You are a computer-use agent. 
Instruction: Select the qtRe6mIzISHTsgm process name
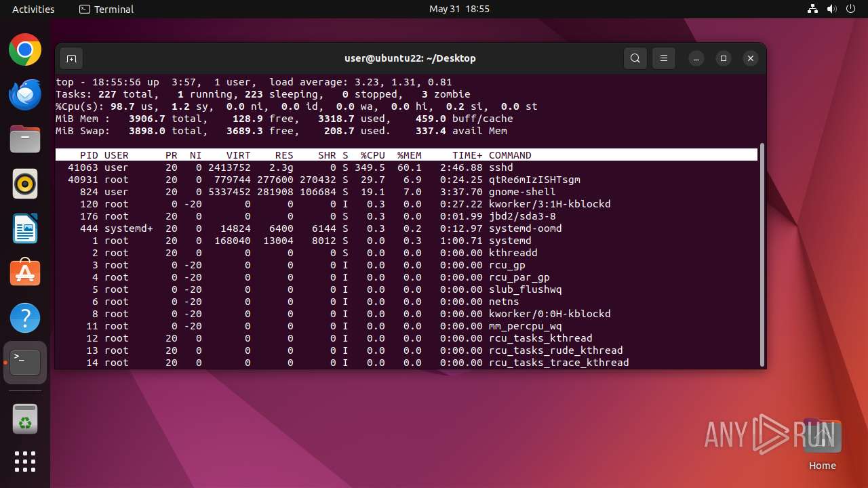[534, 180]
